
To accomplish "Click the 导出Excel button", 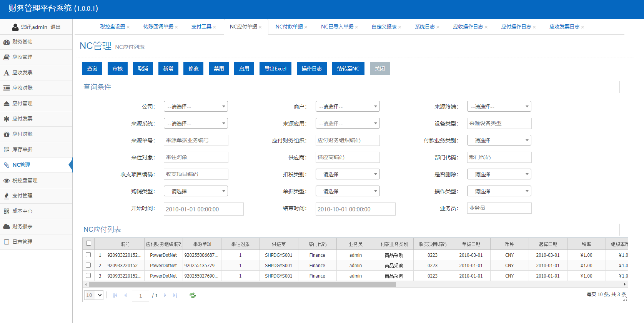I will 275,69.
